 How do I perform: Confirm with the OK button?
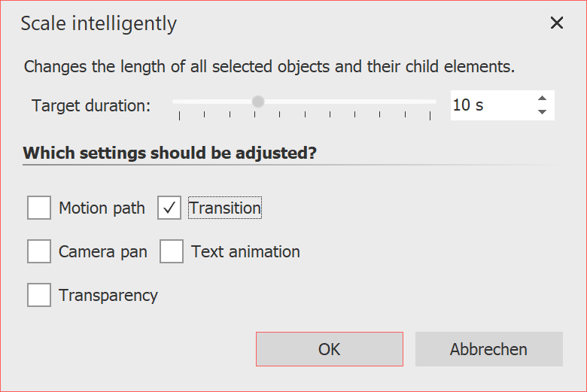(329, 349)
